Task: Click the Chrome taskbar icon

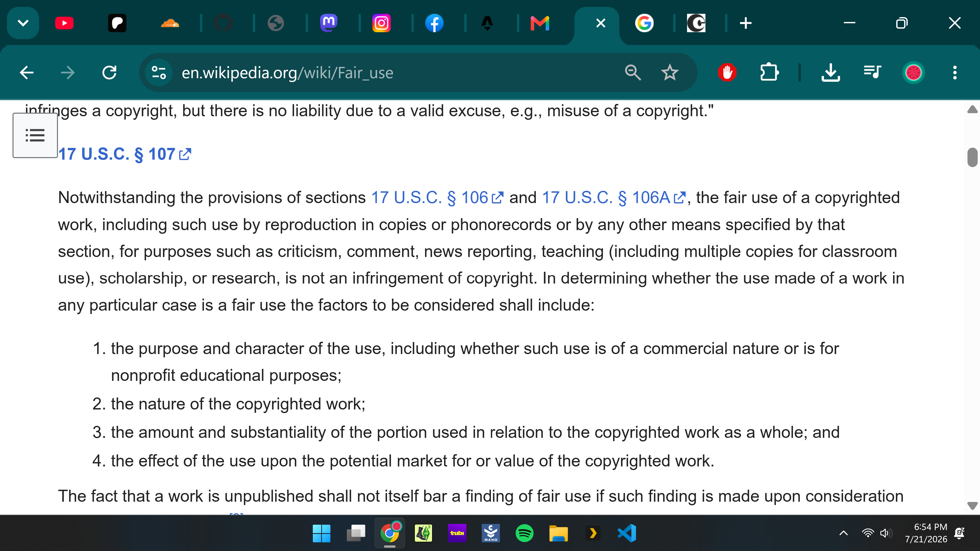Action: tap(389, 533)
